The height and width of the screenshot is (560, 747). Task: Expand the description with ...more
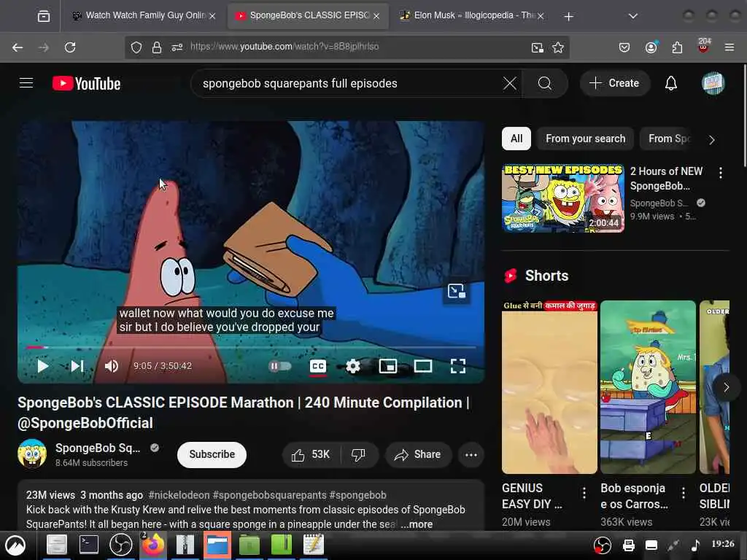pyautogui.click(x=417, y=524)
